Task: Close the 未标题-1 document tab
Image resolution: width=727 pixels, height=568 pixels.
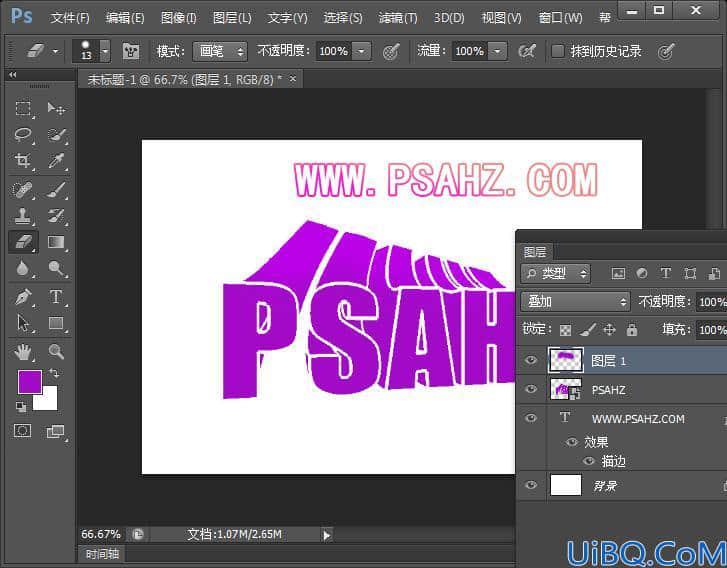Action: click(x=293, y=79)
